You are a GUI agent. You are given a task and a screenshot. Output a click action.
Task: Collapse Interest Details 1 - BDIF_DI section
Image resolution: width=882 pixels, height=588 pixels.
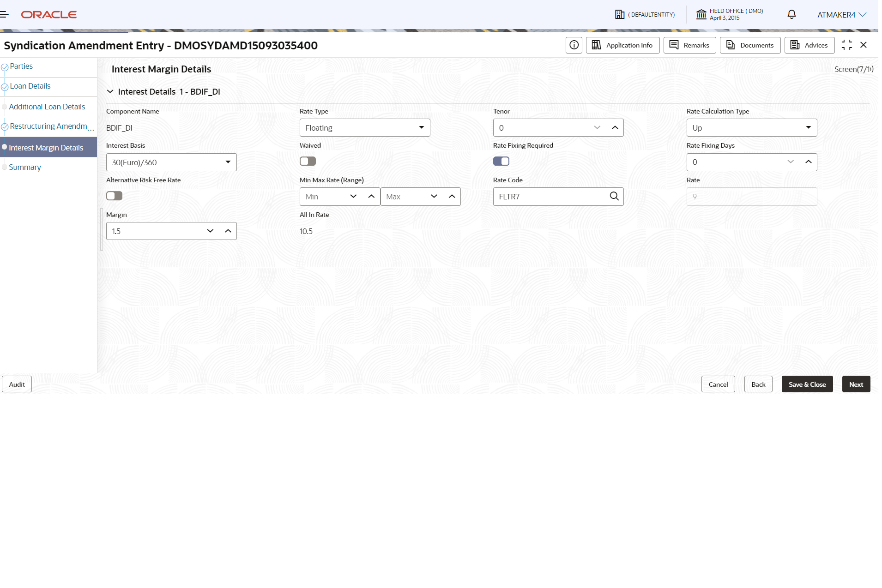click(x=110, y=91)
